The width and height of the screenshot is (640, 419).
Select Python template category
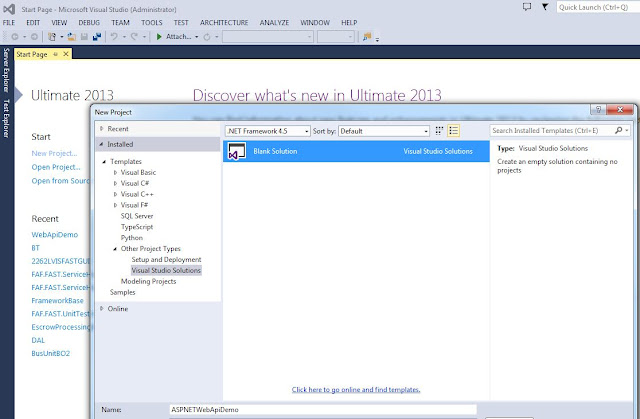tap(131, 238)
